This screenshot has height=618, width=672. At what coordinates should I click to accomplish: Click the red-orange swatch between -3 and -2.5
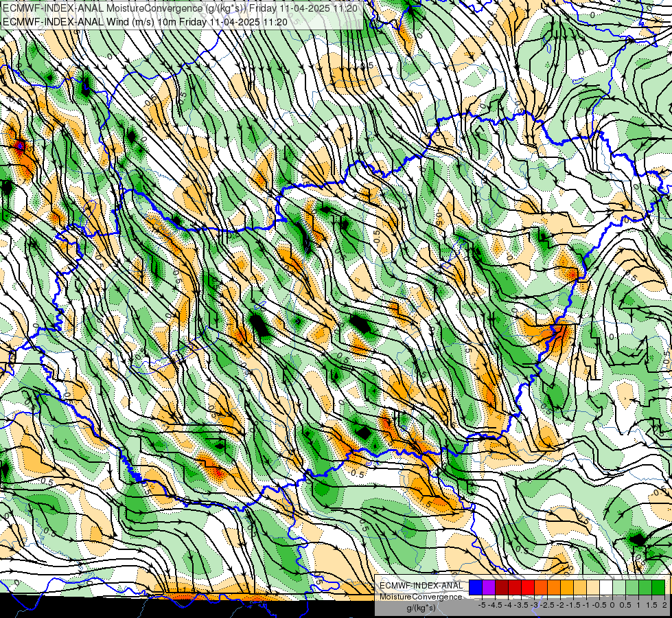pos(541,587)
